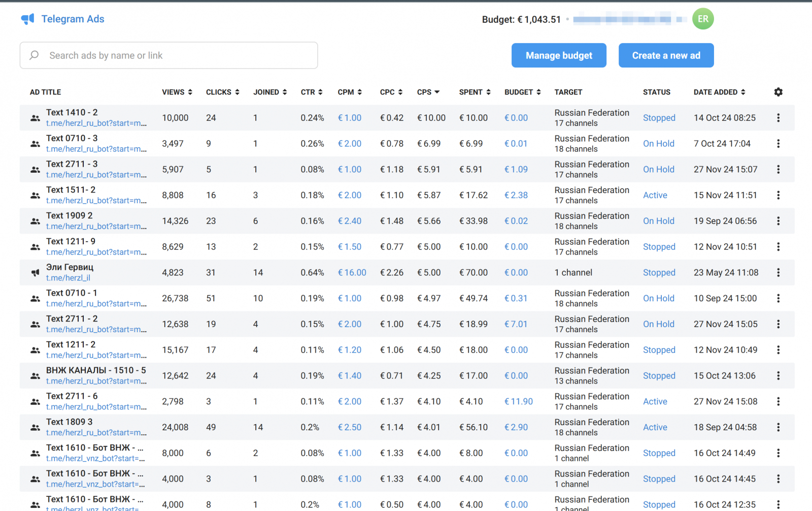812x511 pixels.
Task: Click the Telegram Ads megaphone logo
Action: click(28, 19)
